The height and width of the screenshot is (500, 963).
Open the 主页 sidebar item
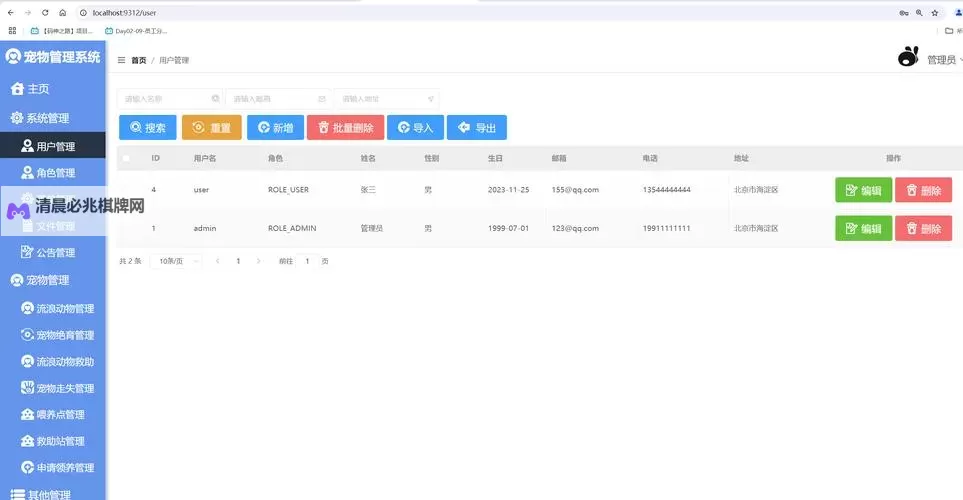coord(53,88)
